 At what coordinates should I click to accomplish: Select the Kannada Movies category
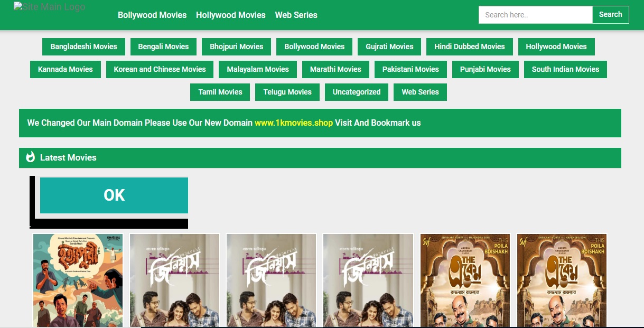coord(65,69)
